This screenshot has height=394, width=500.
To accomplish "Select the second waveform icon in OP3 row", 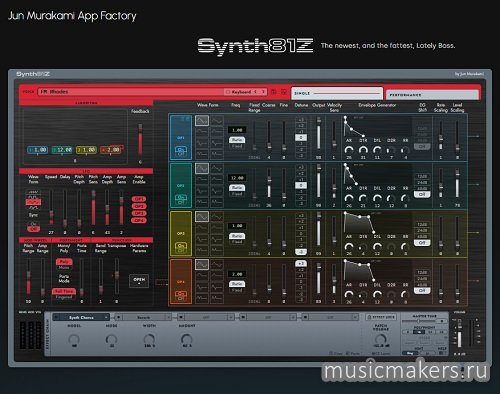I will [x=217, y=217].
